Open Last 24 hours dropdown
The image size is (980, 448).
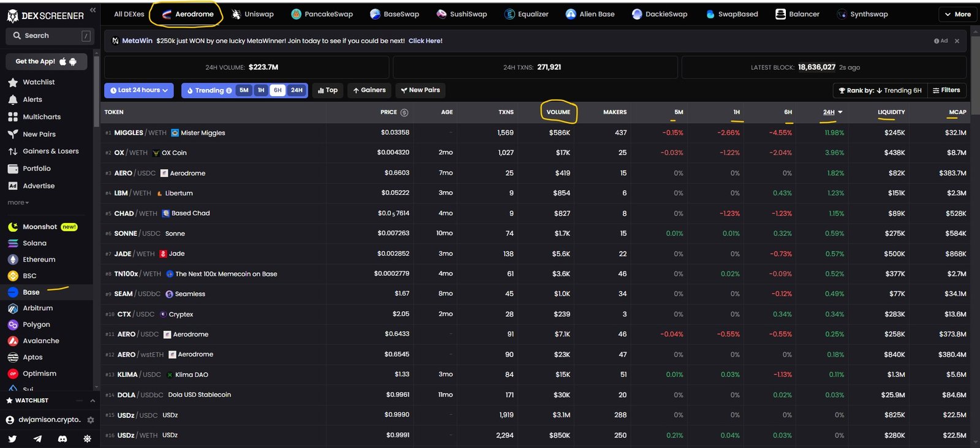pyautogui.click(x=139, y=90)
